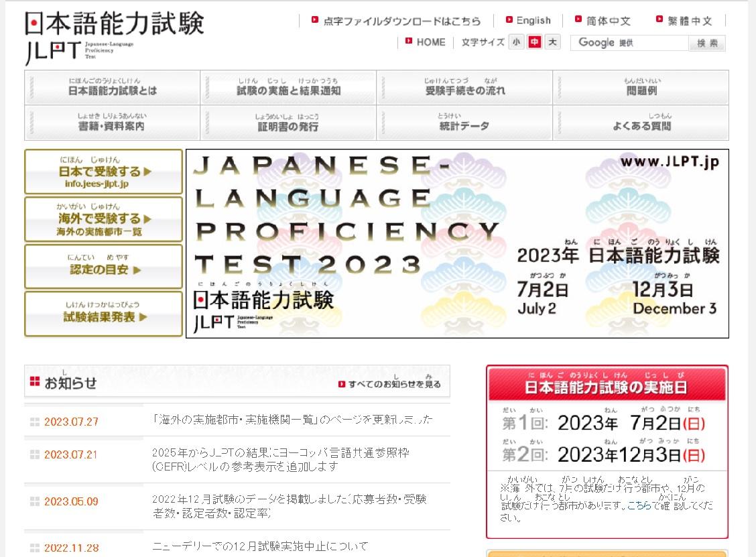This screenshot has height=557, width=756.
Task: Click the info.jees-jlpt.jp text
Action: click(97, 184)
